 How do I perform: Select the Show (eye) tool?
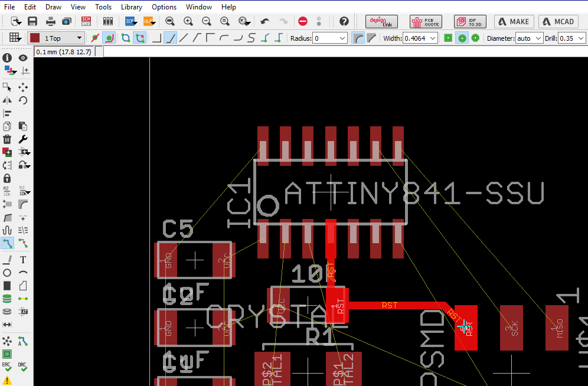pos(23,58)
